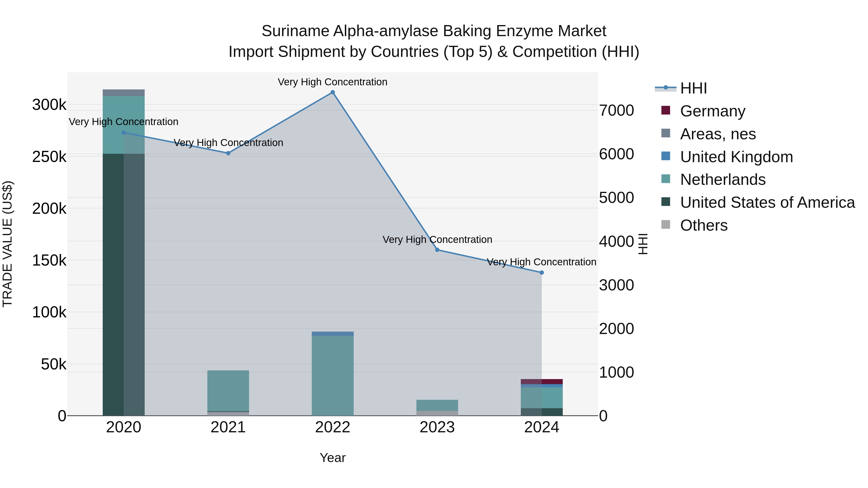Click the Areas, nes slate legend swatch
Screen dimensions: 868x488
tap(665, 133)
